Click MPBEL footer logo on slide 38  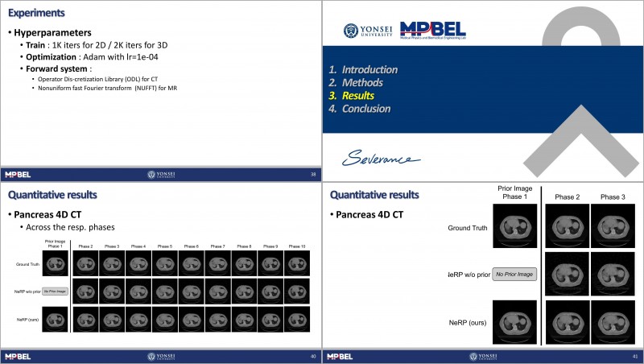(18, 175)
